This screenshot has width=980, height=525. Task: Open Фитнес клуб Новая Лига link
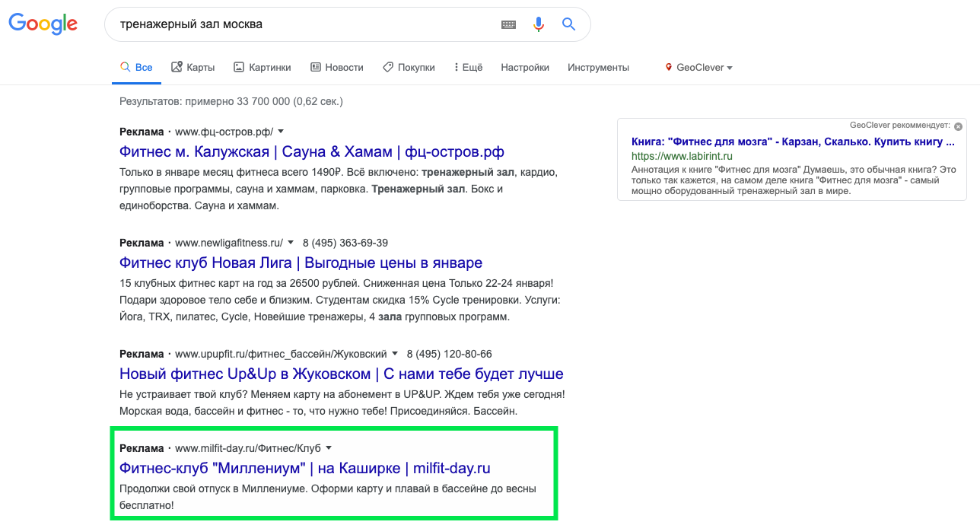click(x=301, y=262)
